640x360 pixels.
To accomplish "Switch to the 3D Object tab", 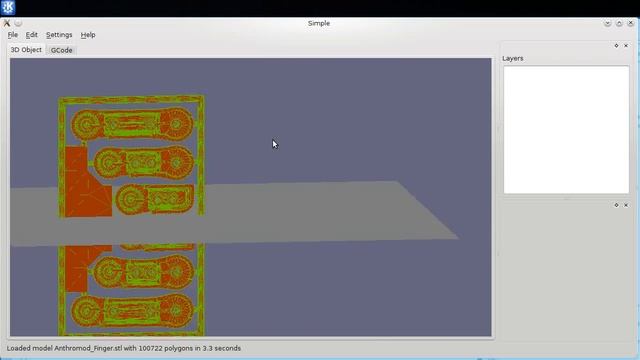I will (x=26, y=50).
